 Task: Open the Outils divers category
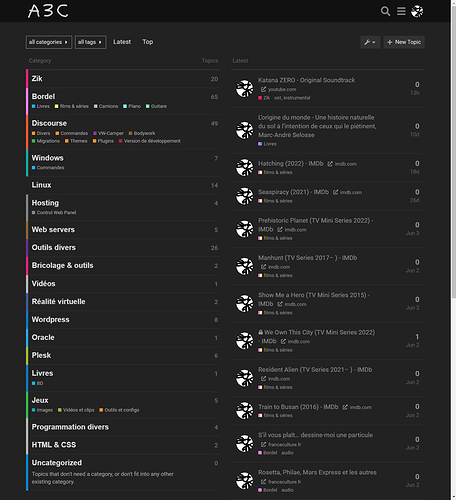pyautogui.click(x=54, y=248)
